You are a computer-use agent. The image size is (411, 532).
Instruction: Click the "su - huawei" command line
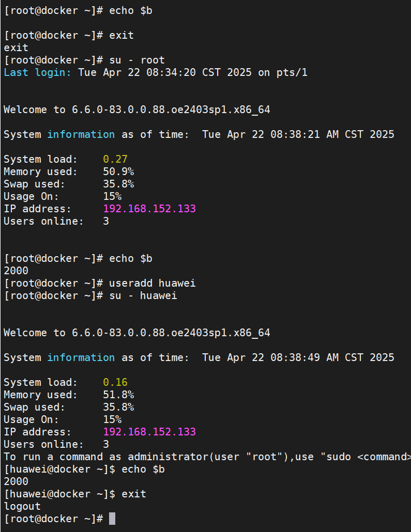pyautogui.click(x=143, y=295)
